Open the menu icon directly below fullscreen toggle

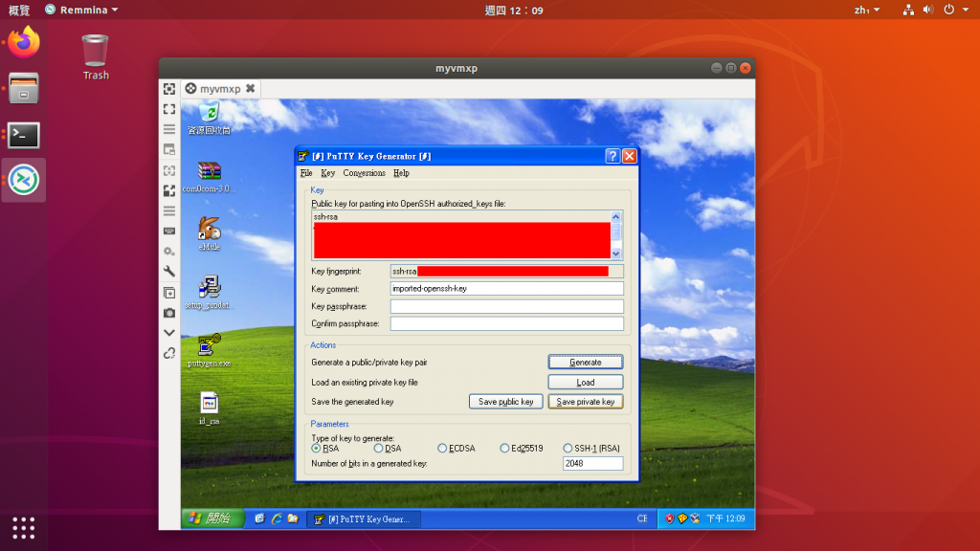click(x=169, y=129)
